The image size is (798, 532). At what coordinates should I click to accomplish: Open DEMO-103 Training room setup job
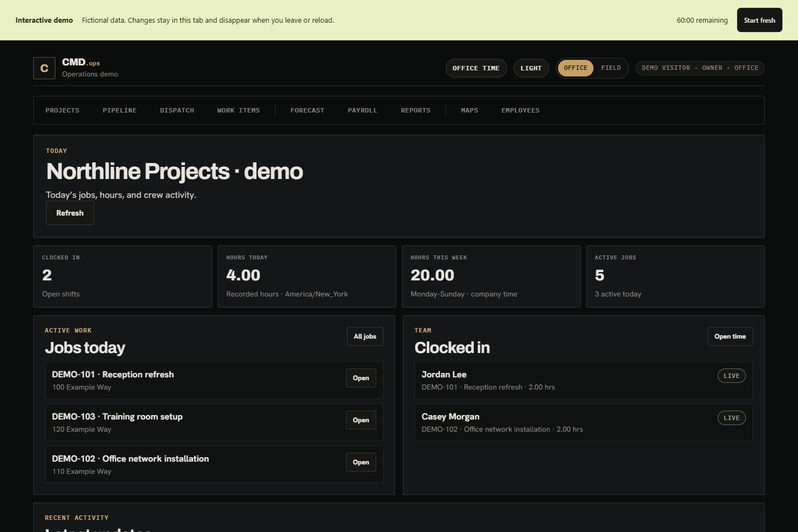point(361,420)
